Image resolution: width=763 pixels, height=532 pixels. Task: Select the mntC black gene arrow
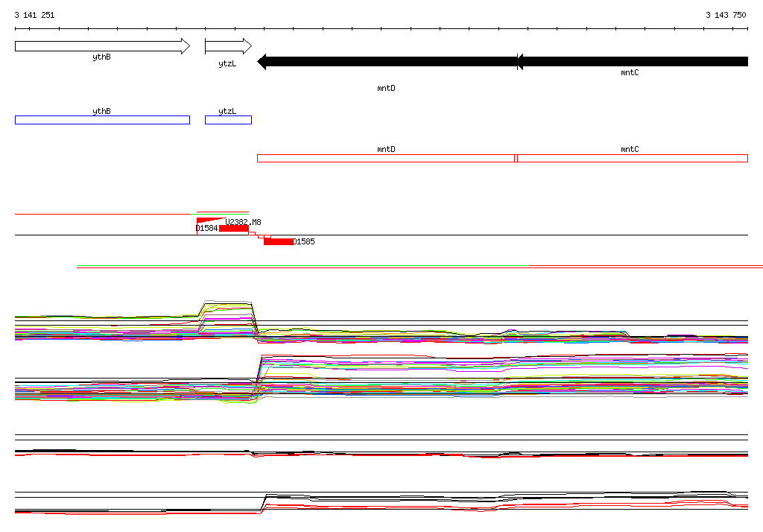[x=632, y=62]
